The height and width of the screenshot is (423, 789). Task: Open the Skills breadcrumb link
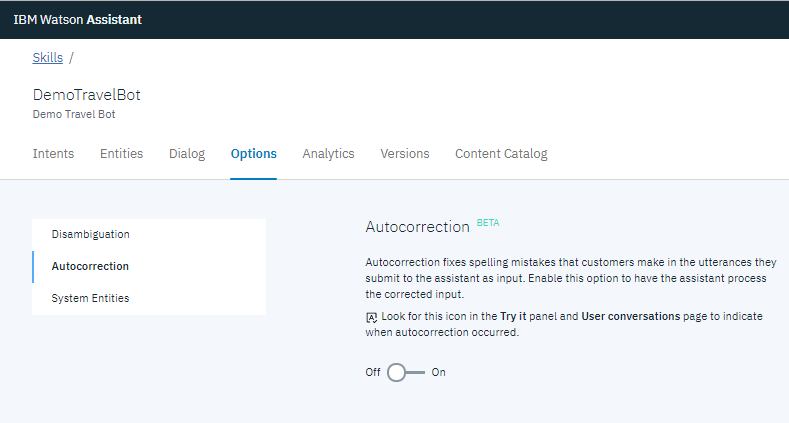[x=48, y=58]
